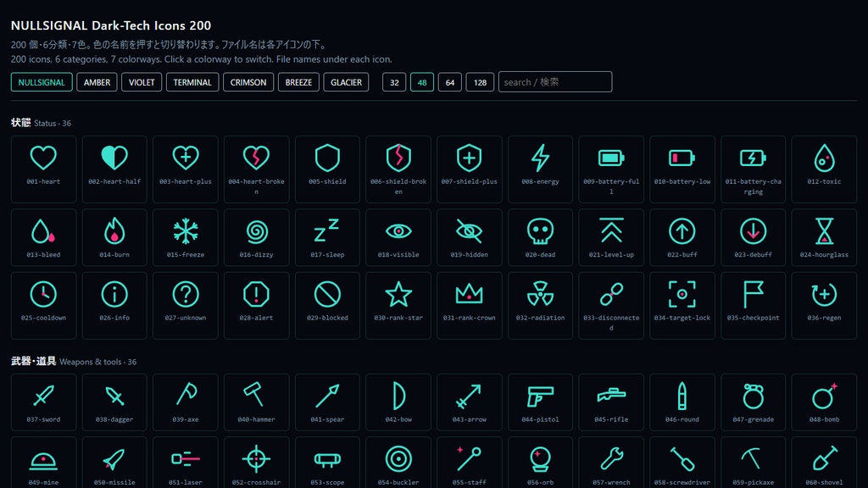Click the 042-bow icon

[398, 396]
